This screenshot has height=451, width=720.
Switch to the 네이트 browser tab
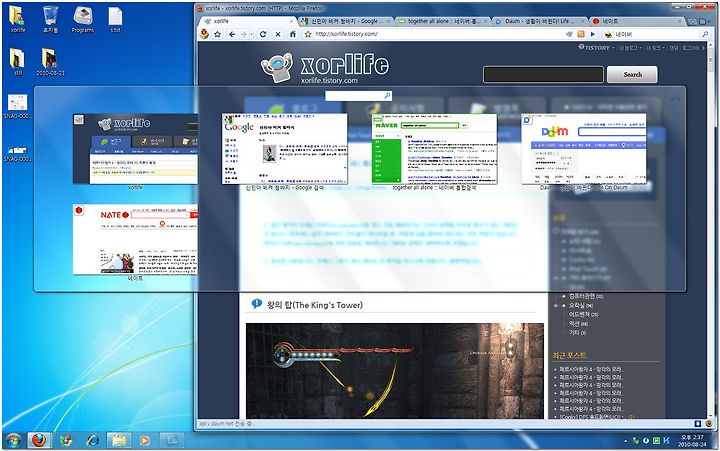point(637,21)
